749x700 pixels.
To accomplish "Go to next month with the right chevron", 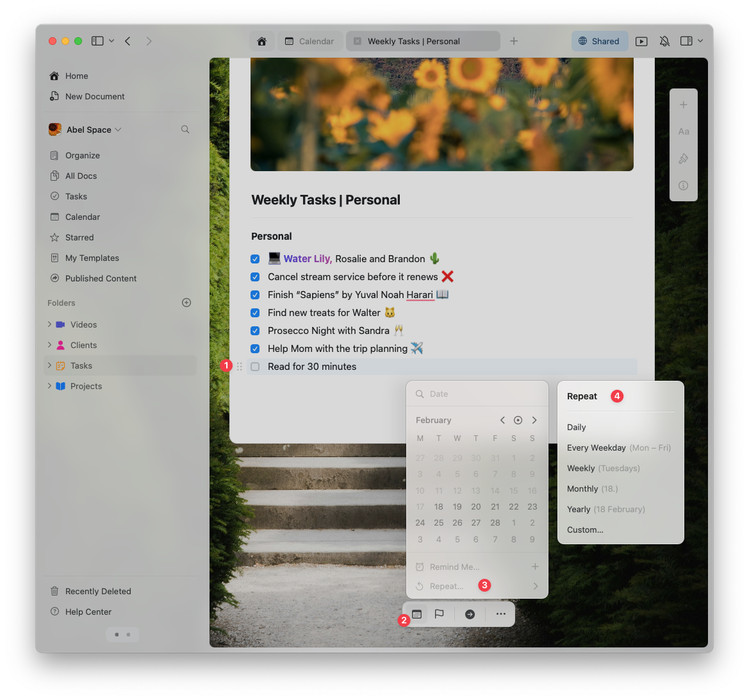I will (534, 420).
